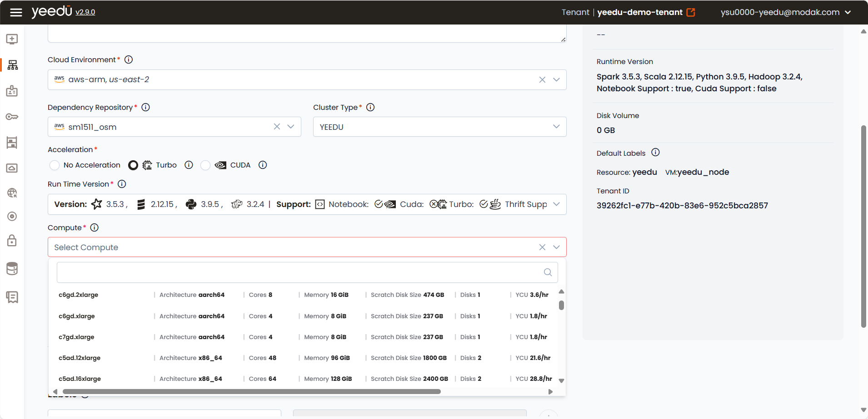Select No Acceleration radio button

click(55, 165)
